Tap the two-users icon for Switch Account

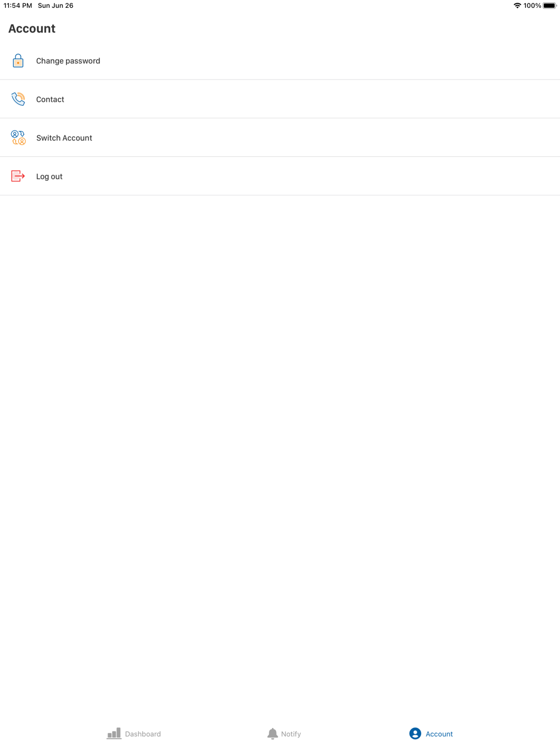click(18, 138)
